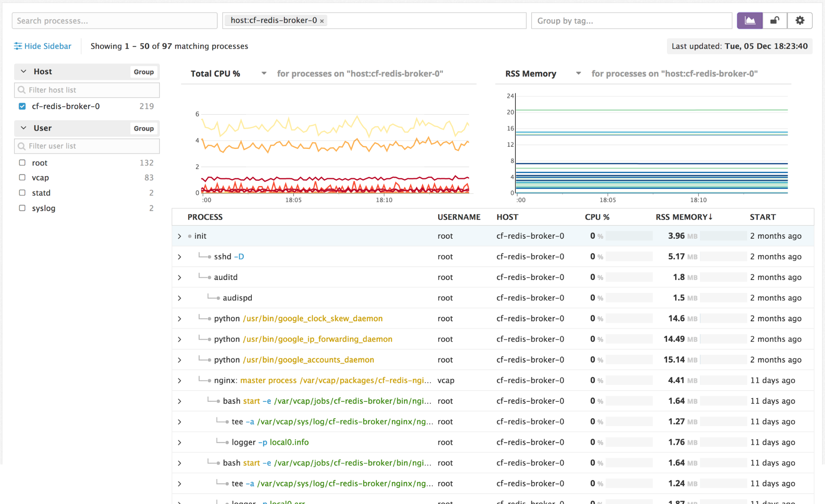
Task: Click inside the Search processes field
Action: coord(114,20)
